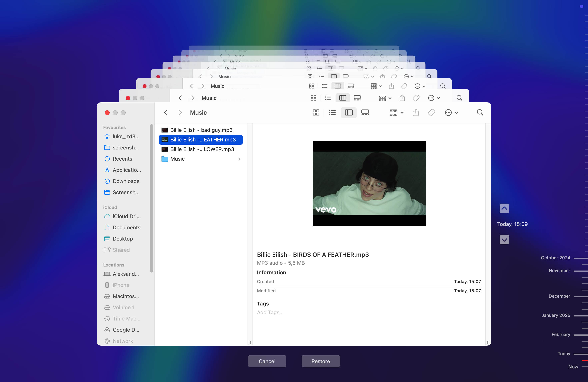Click the Share icon
588x382 pixels.
point(416,112)
